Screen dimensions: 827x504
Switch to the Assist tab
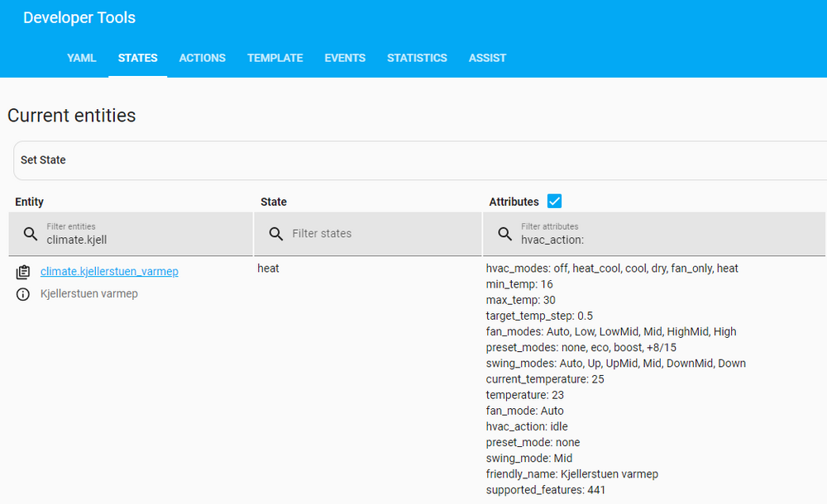point(487,58)
